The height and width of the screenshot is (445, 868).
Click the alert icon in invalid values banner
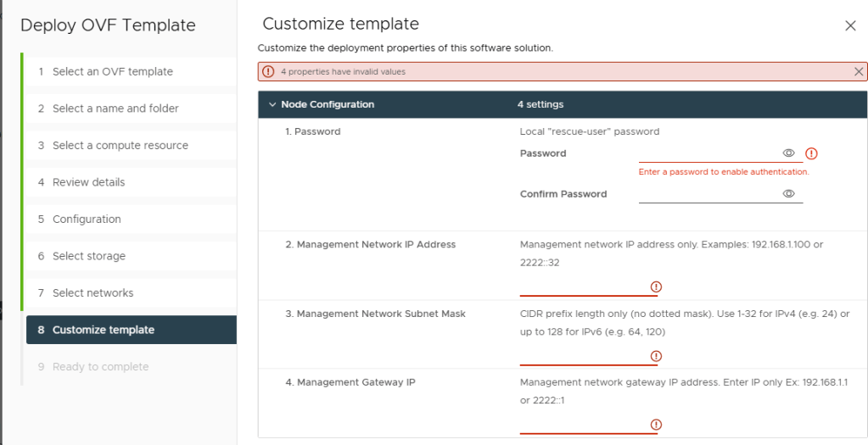268,71
